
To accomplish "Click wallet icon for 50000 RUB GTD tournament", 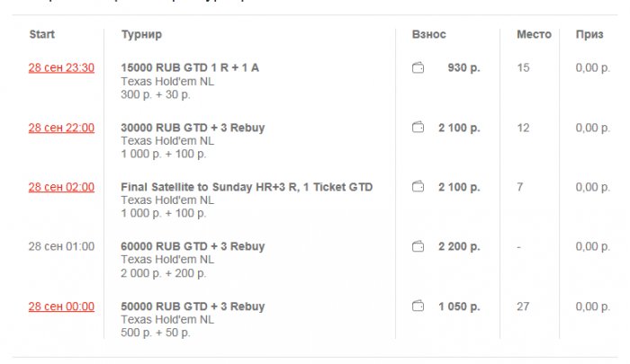I will tap(418, 306).
